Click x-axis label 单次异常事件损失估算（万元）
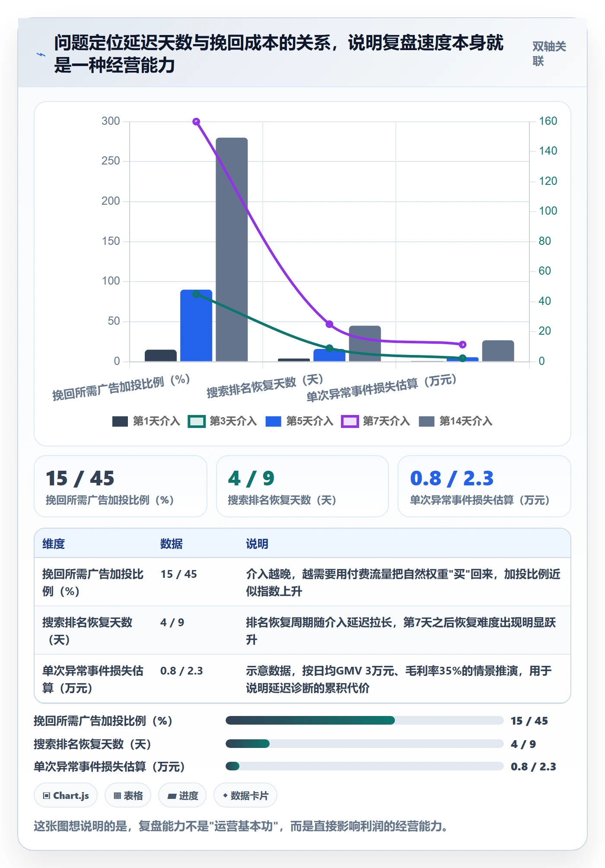Screen dimensions: 605x868 382,388
